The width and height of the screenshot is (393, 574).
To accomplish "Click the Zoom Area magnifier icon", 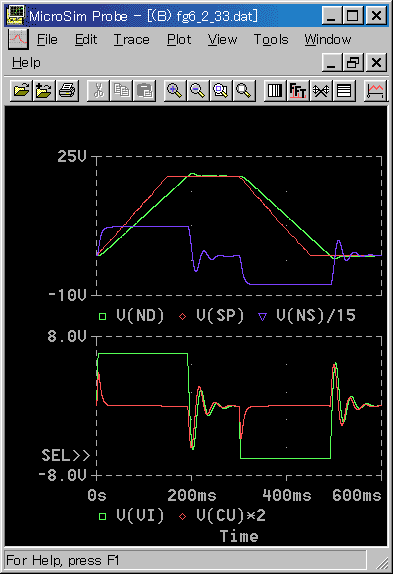I will 220,90.
